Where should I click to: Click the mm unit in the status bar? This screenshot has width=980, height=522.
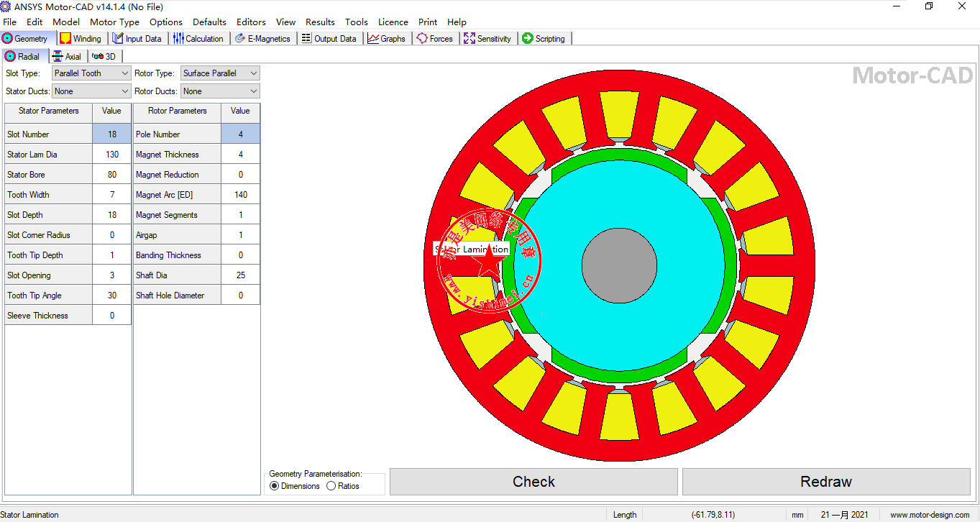tap(797, 515)
